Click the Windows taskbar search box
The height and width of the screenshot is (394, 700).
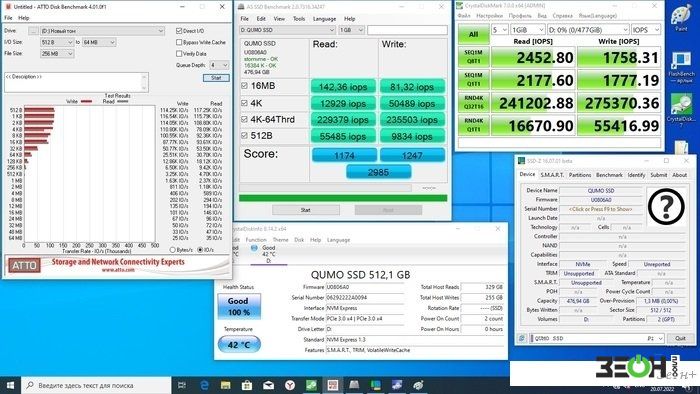96,385
